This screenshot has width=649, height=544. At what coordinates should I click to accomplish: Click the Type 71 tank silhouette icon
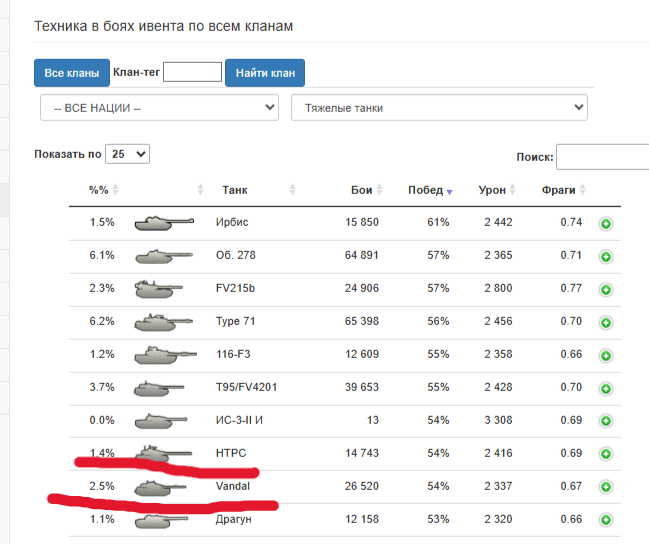[163, 322]
